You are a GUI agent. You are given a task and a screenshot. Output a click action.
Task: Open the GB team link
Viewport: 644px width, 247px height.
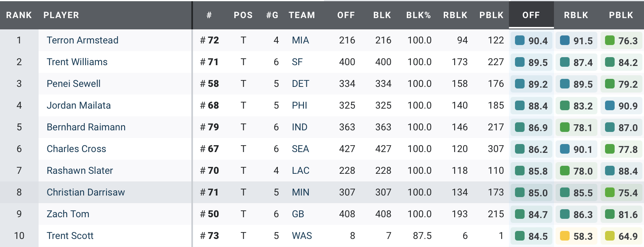click(x=298, y=214)
